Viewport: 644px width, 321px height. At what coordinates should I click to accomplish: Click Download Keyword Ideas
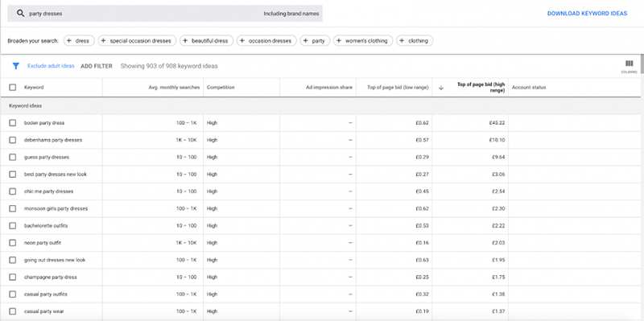(x=587, y=14)
